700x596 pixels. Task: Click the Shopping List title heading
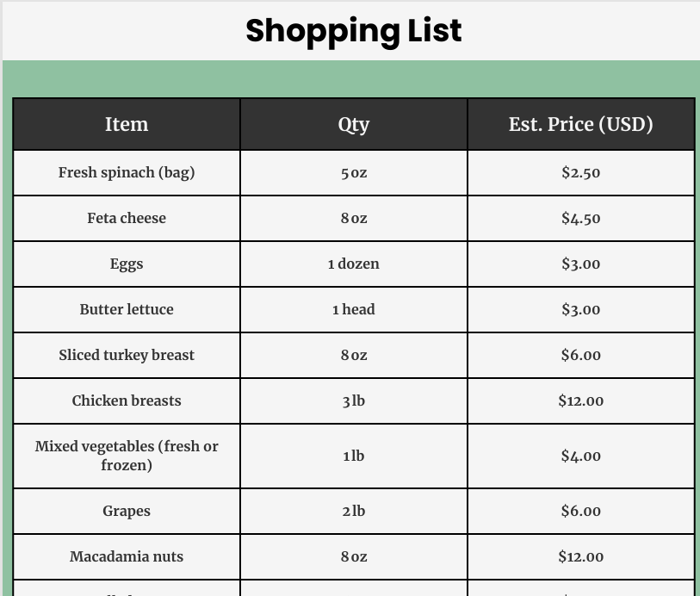pos(353,31)
